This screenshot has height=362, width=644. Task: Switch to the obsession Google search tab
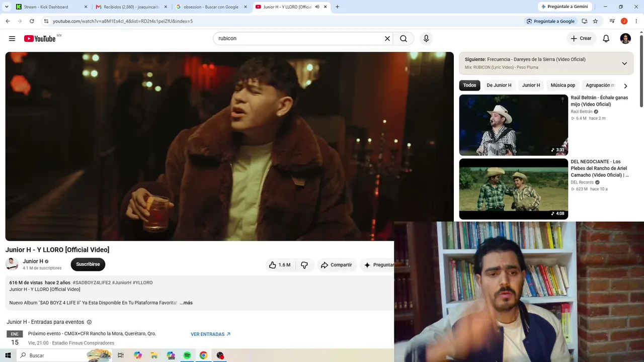coord(211,7)
